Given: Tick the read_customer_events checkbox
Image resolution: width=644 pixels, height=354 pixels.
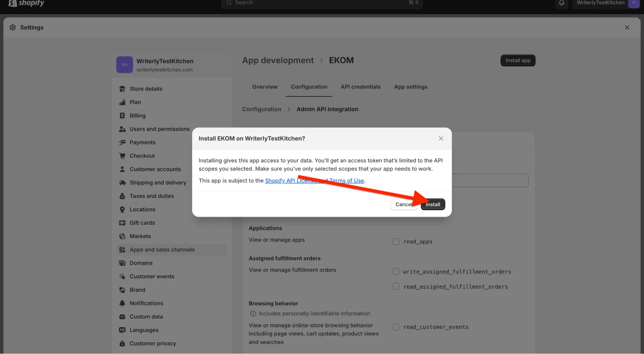Looking at the screenshot, I should (x=396, y=327).
